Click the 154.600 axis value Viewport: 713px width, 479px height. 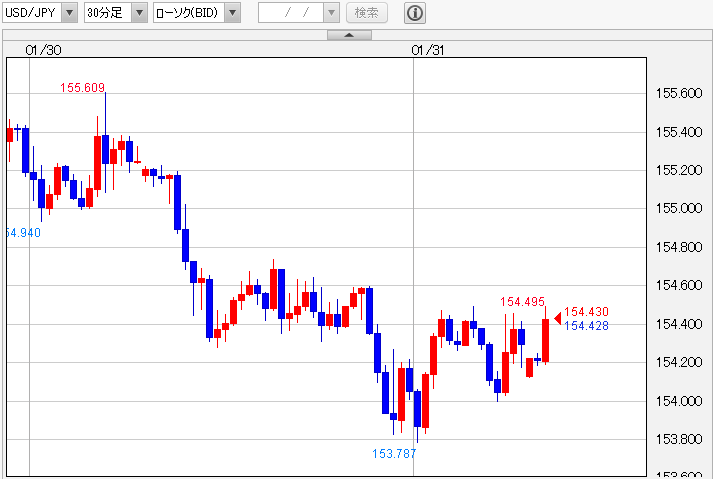pos(679,285)
